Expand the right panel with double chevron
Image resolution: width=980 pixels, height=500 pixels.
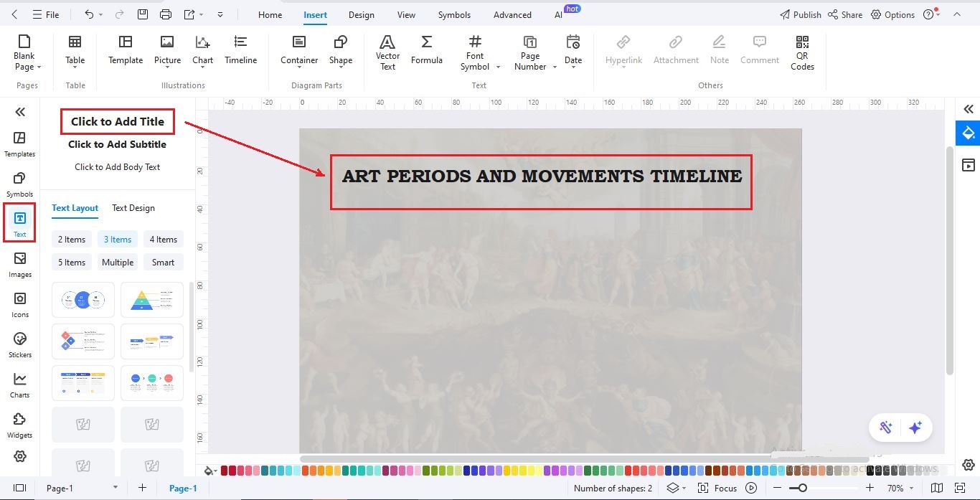[969, 109]
